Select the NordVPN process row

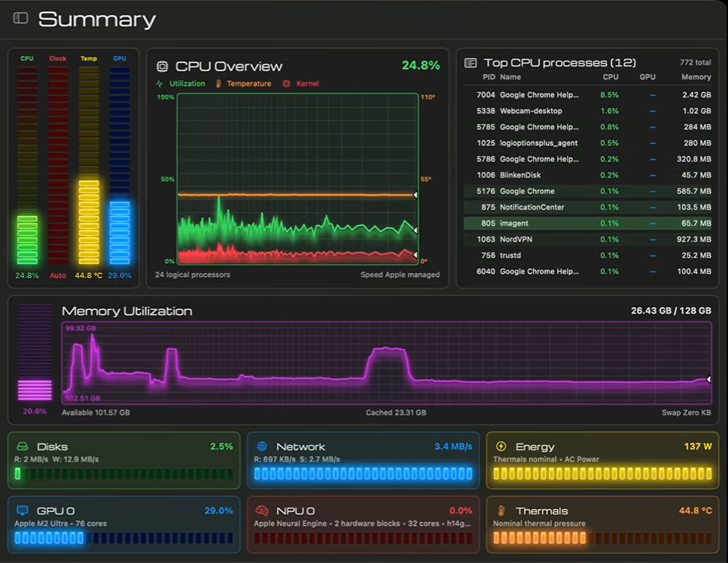point(588,240)
